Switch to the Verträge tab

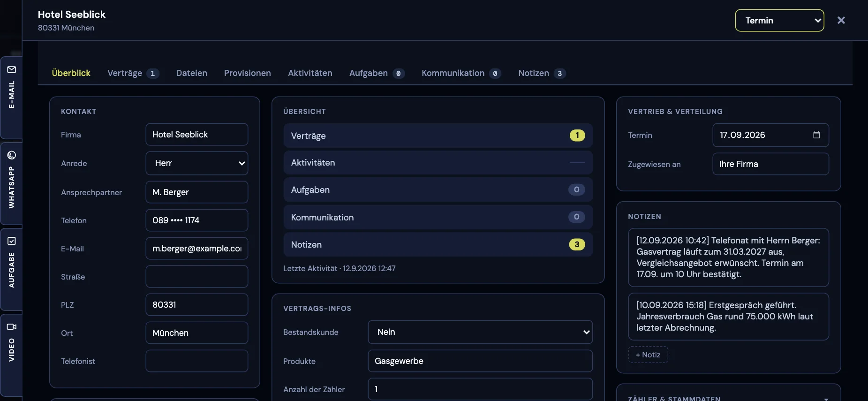pos(133,73)
